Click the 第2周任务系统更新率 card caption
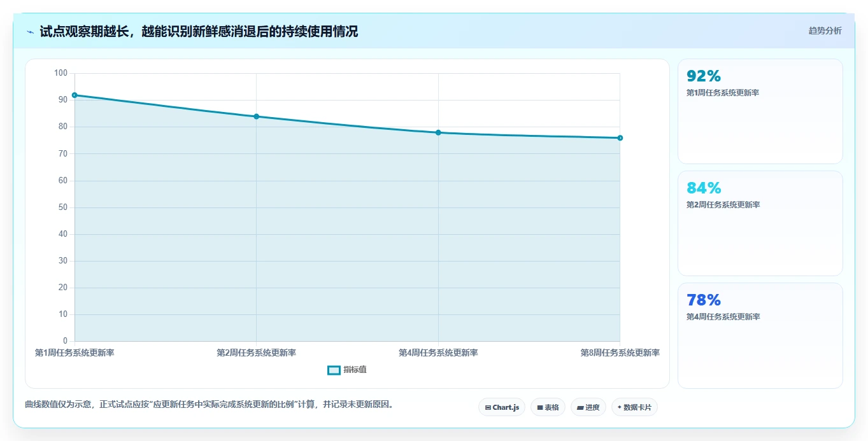Screen dimensions: 868x441 tap(723, 205)
